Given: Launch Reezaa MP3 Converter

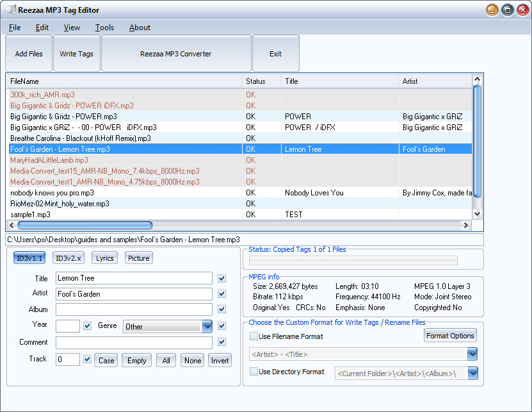Looking at the screenshot, I should tap(176, 53).
